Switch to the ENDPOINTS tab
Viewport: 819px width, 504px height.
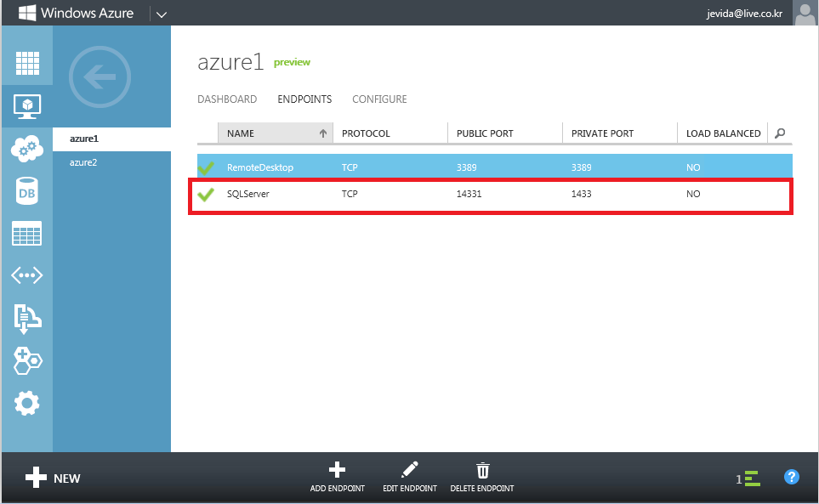pyautogui.click(x=304, y=99)
